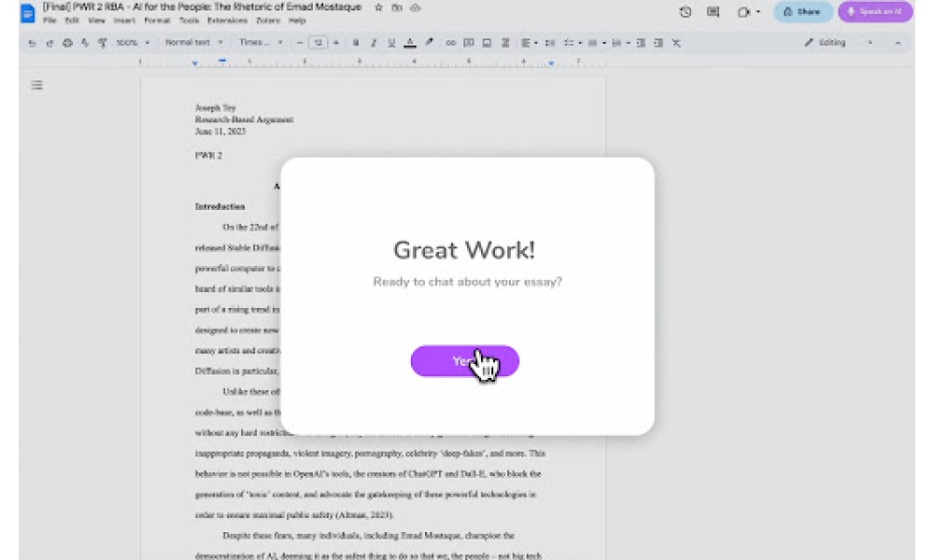
Task: Increase font size with plus button
Action: [336, 43]
